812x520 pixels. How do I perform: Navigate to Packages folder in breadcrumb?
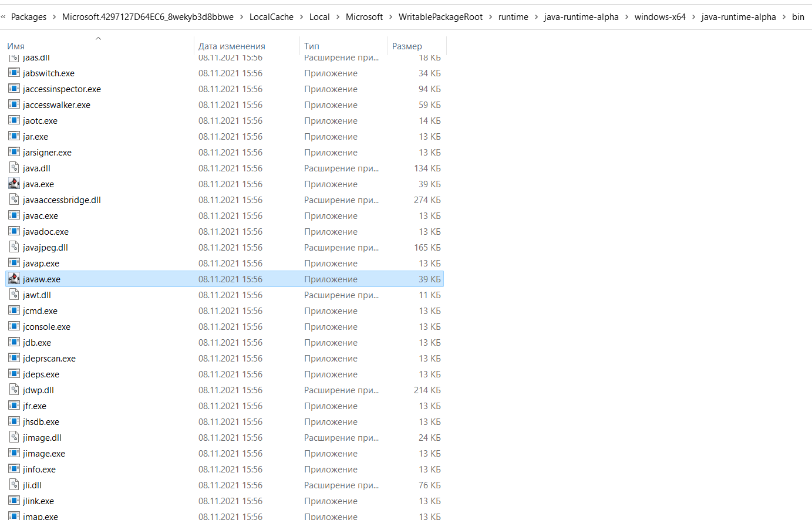tap(29, 17)
